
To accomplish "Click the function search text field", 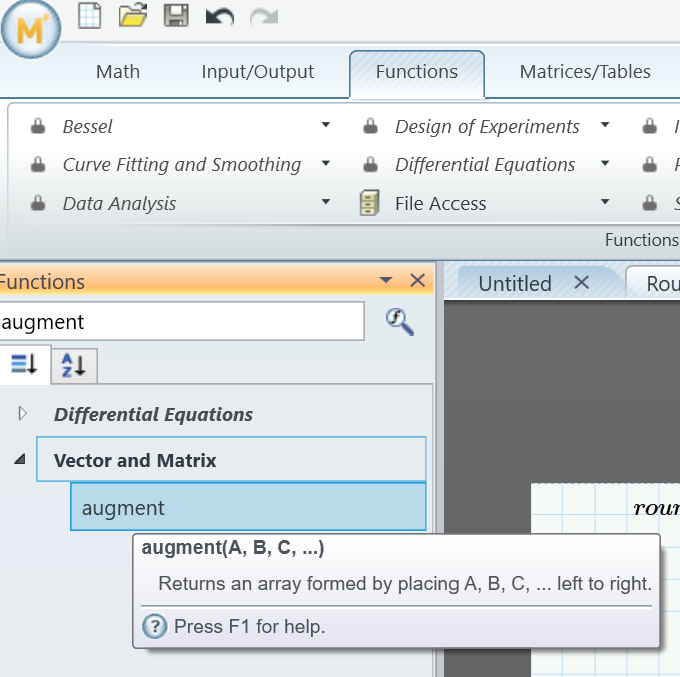I will (180, 322).
